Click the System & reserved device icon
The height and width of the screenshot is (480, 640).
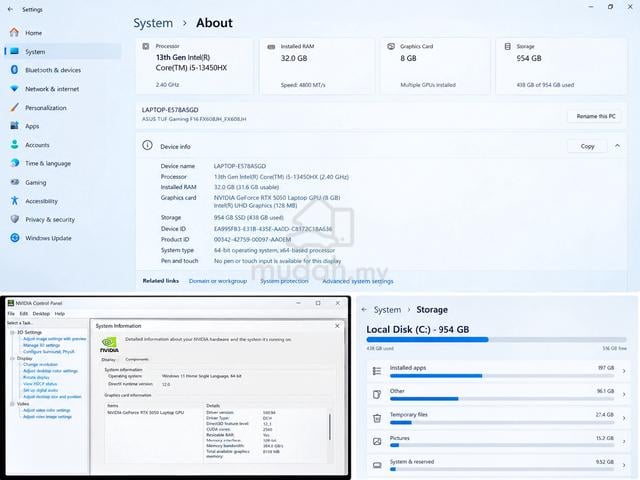tap(377, 465)
